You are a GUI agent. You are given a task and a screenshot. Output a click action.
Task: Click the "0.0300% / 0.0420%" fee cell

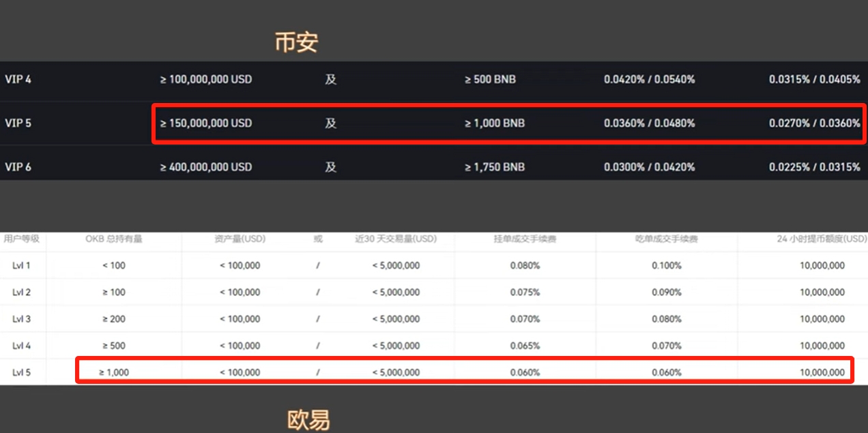tap(650, 167)
